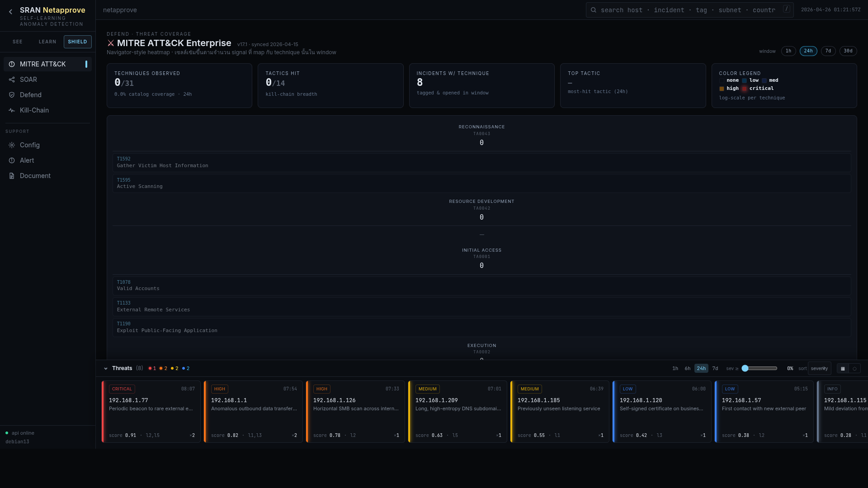868x488 pixels.
Task: Open the sort by severity dropdown
Action: point(819,369)
